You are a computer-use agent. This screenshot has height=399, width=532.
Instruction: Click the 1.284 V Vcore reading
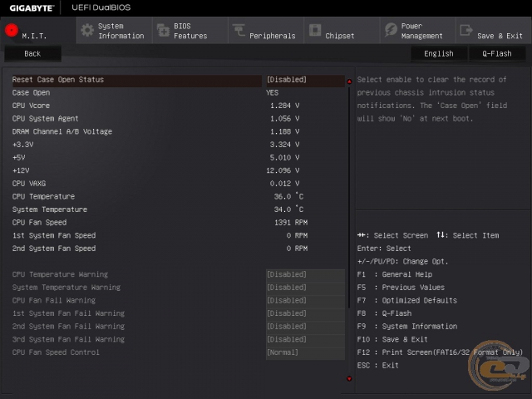[284, 106]
